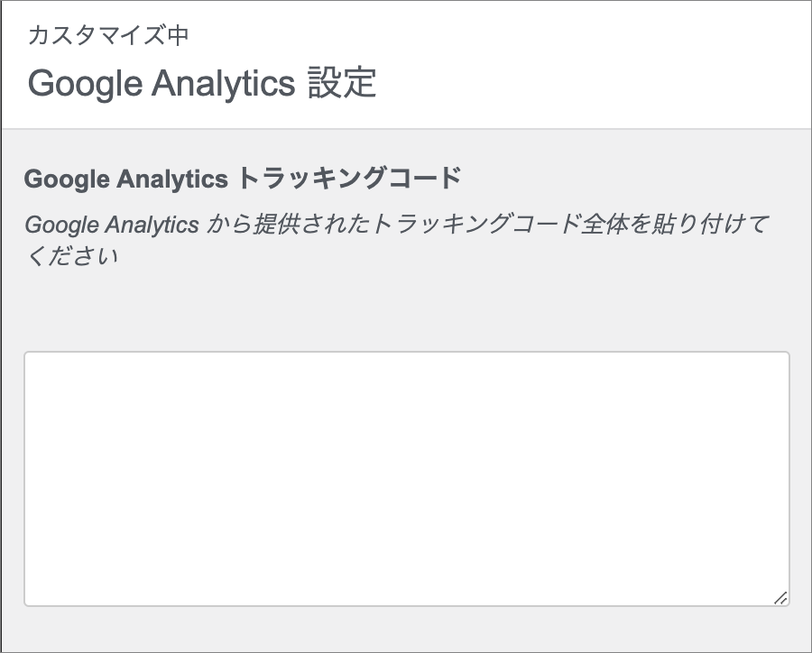Click italic "Google Analytics" in the description

[112, 224]
